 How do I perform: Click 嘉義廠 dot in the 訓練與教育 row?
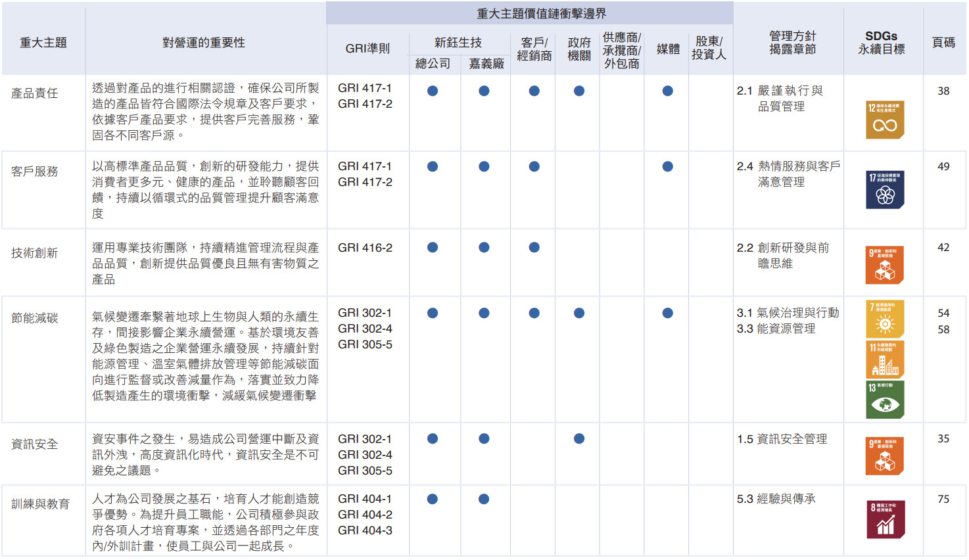484,499
